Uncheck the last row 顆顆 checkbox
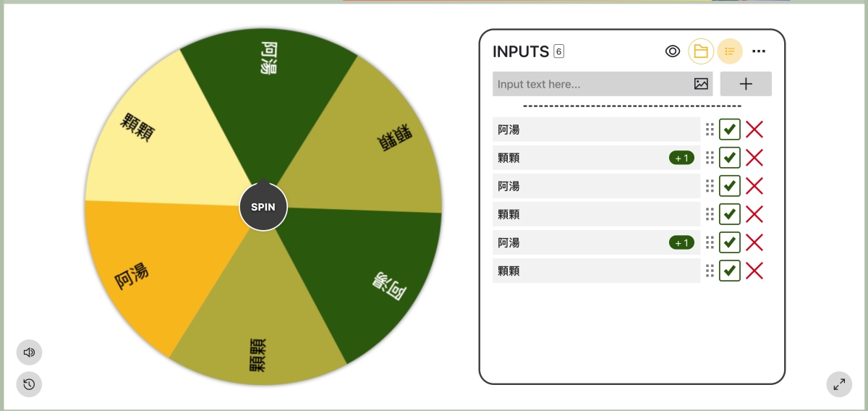This screenshot has width=868, height=411. pos(729,271)
